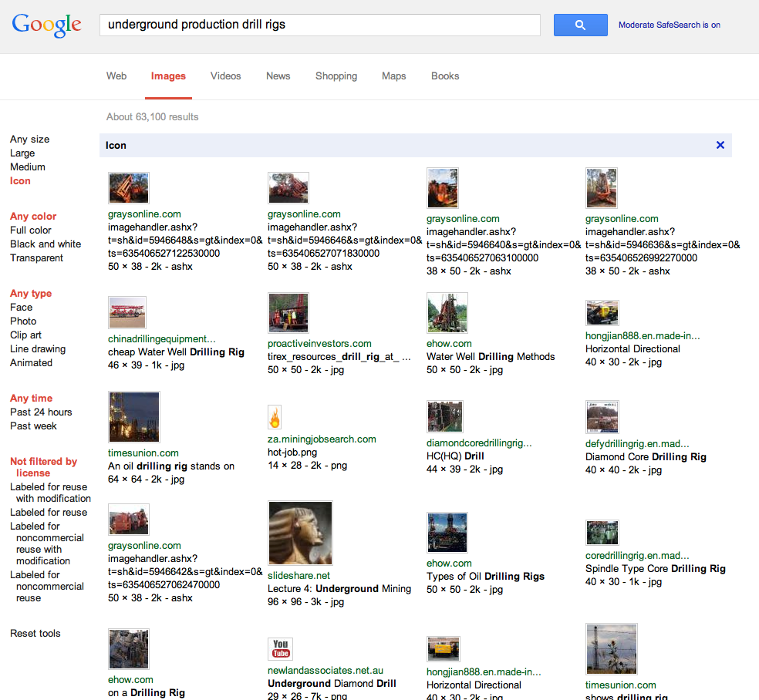Open graysonline thumbnail with id=5946642
This screenshot has width=759, height=700.
[x=129, y=519]
